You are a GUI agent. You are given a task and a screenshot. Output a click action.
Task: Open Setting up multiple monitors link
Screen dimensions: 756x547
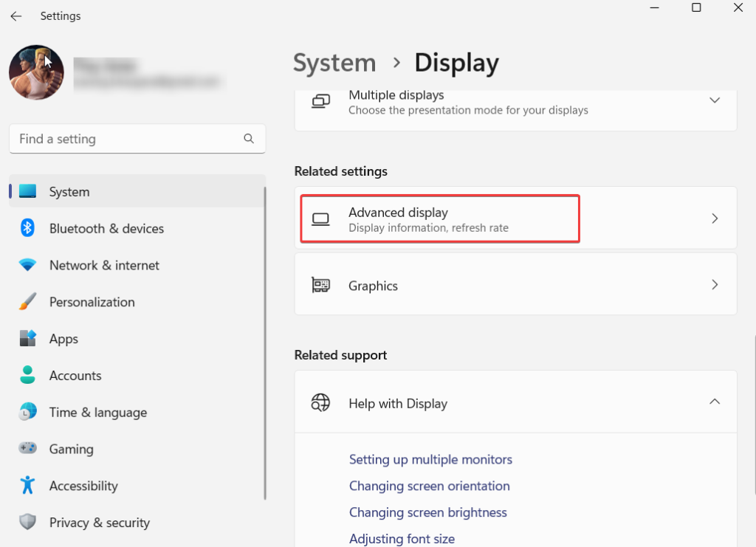coord(430,459)
